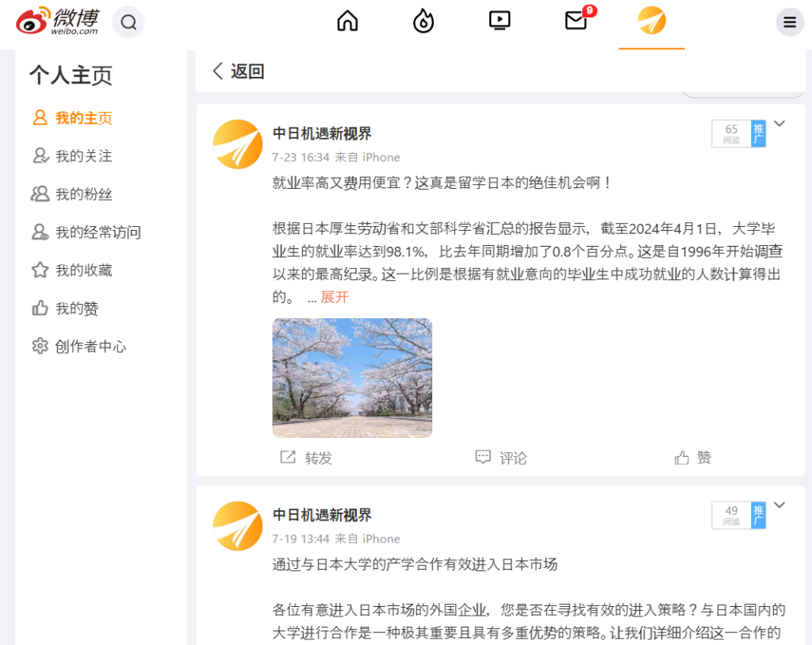This screenshot has width=812, height=645.
Task: Open 我的粉丝 in sidebar
Action: (x=71, y=194)
